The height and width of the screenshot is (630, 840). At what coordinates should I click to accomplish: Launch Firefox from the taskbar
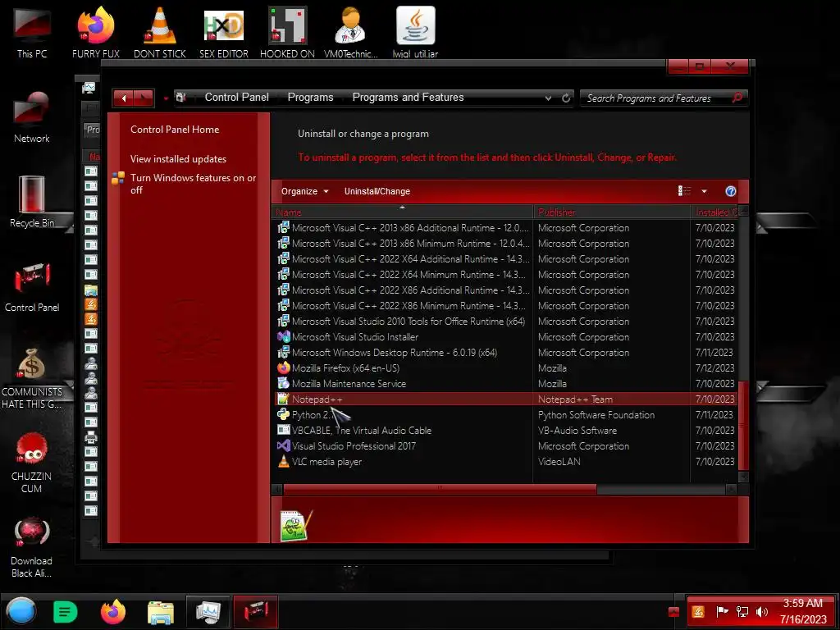(113, 612)
